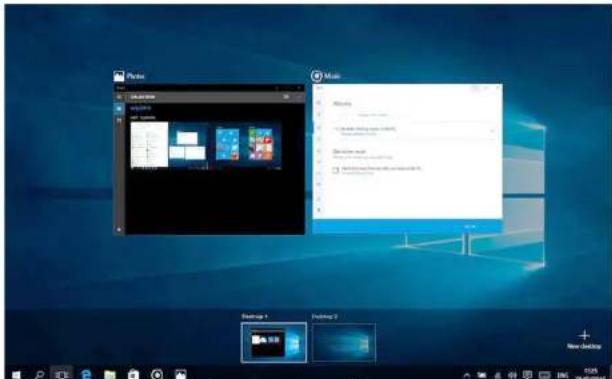
Task: Toggle the Task View taskbar button
Action: coord(62,375)
